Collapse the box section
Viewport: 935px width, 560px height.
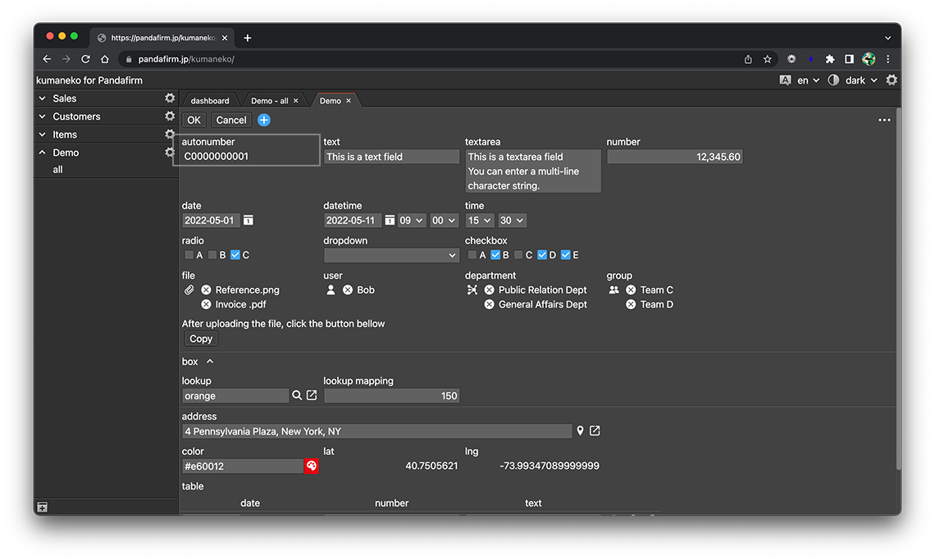click(x=210, y=362)
